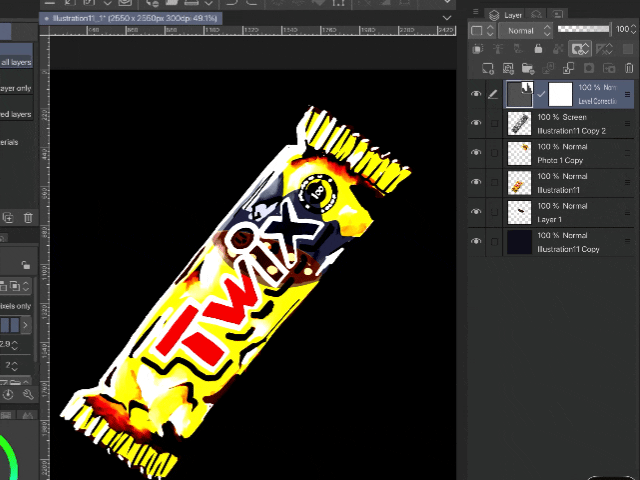
Task: Hide the Illustration11 Copy 2 layer
Action: (x=476, y=123)
